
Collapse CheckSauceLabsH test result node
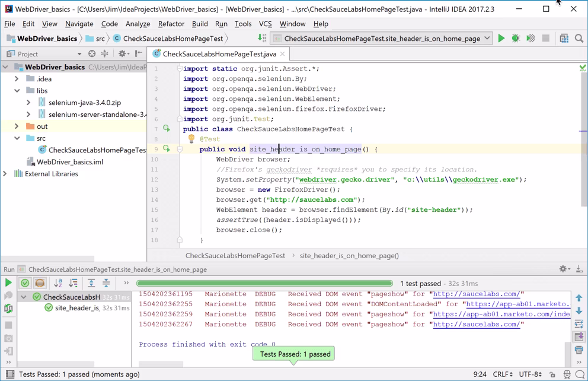[24, 297]
